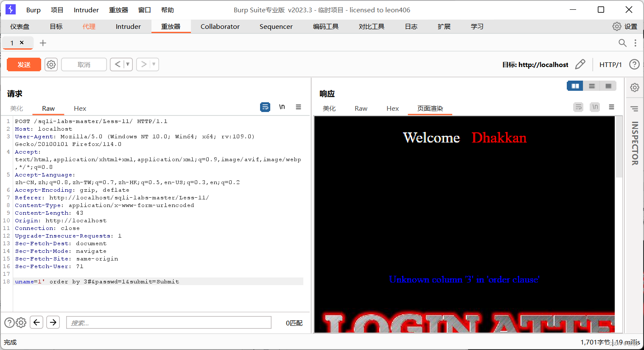
Task: Open the Burp menu
Action: coord(34,10)
